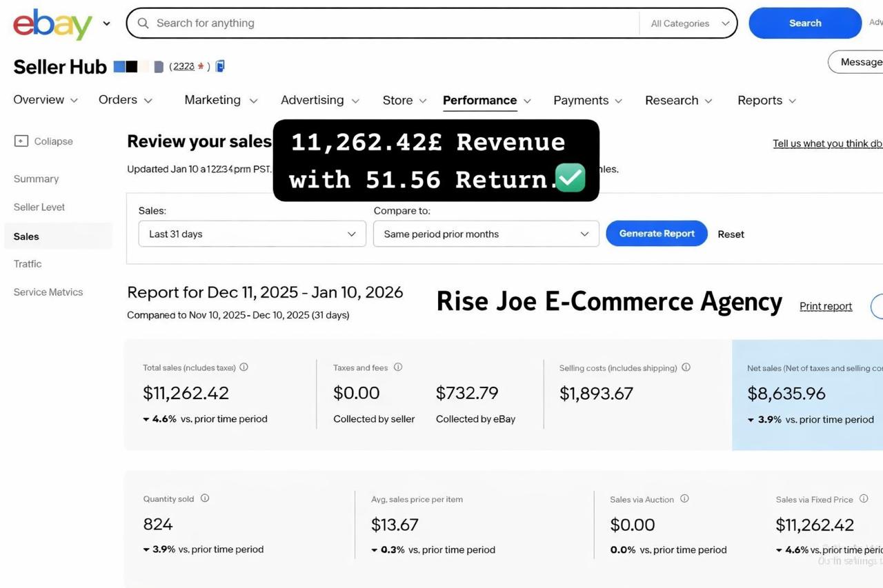This screenshot has height=588, width=883.
Task: Click the Collapse sidebar icon
Action: [21, 141]
